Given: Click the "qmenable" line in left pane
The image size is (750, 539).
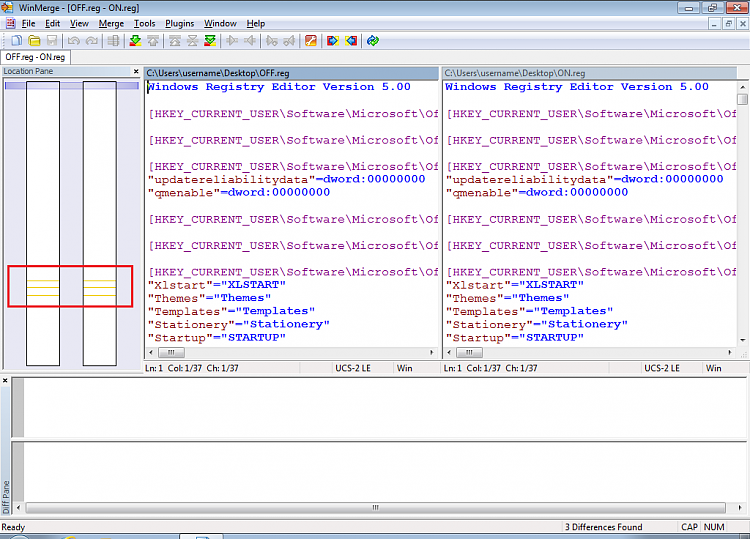Looking at the screenshot, I should (x=239, y=192).
